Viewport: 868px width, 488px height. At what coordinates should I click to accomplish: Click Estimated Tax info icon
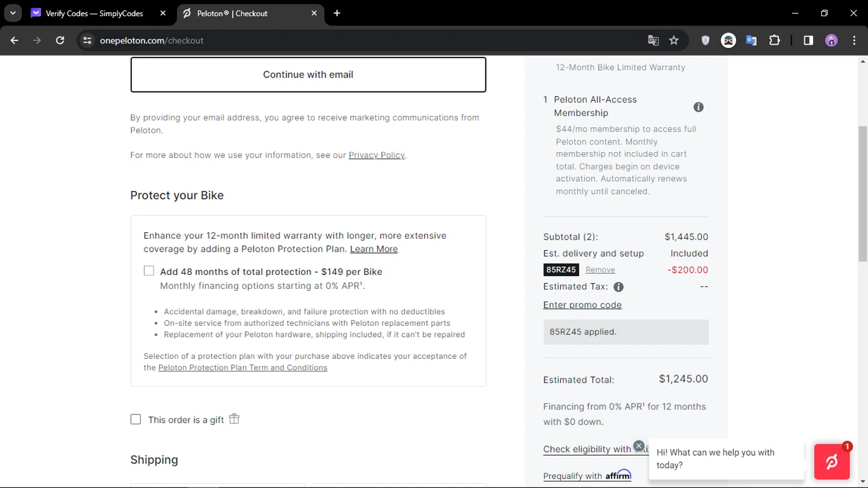(x=619, y=287)
